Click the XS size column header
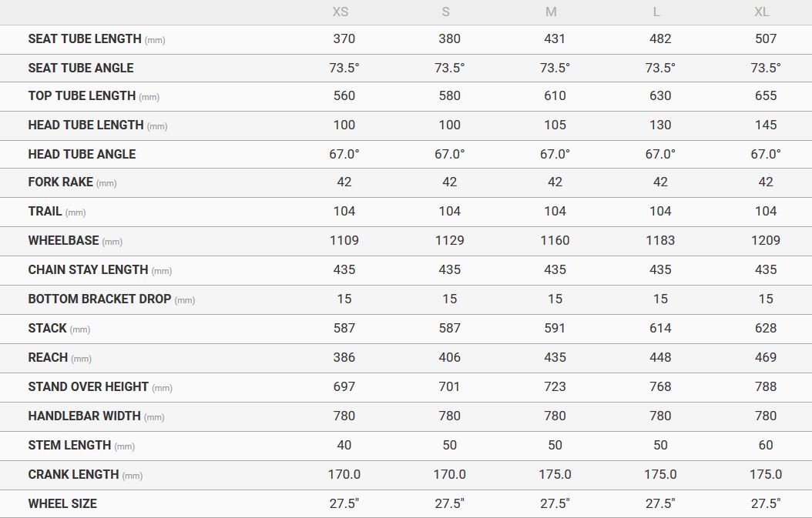This screenshot has height=518, width=812. [x=340, y=12]
